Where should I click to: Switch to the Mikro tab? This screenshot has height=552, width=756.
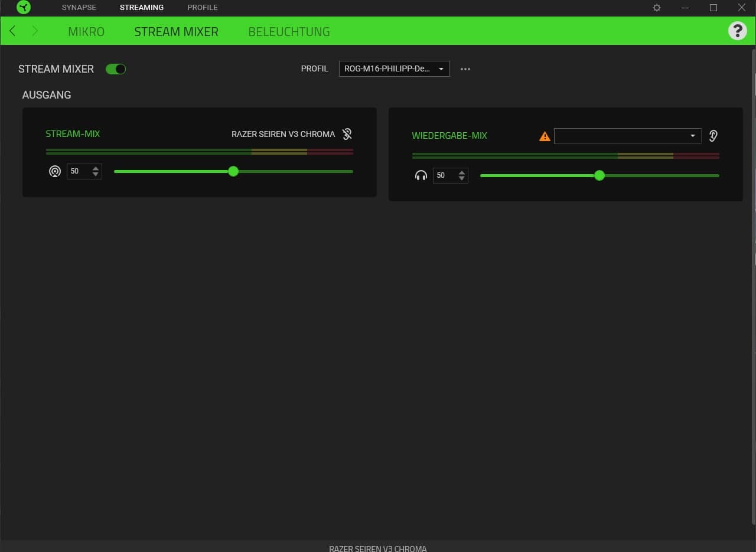pos(86,31)
